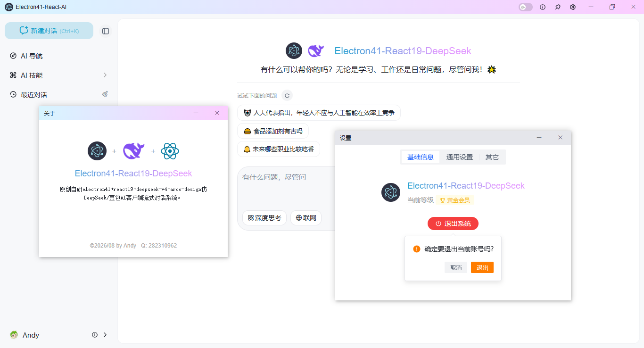Screen dimensions: 644x348
Task: Click the orange warning icon in the confirmation popup
Action: (x=417, y=249)
